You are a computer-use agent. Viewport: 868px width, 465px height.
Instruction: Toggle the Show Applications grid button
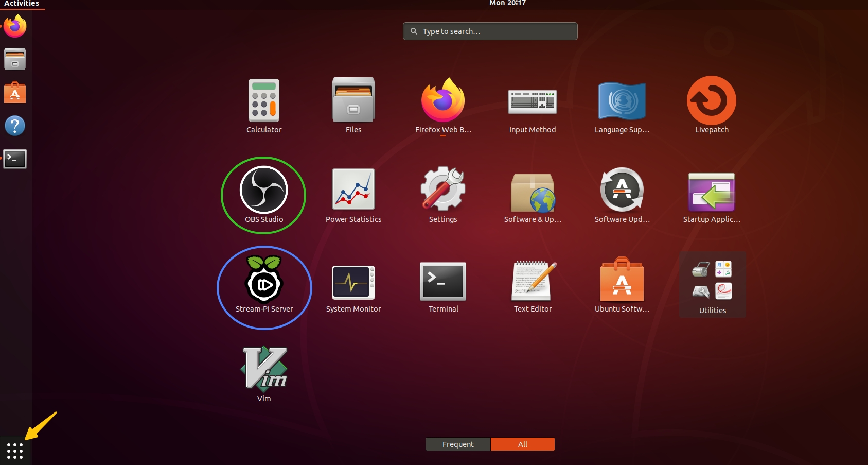[x=15, y=451]
